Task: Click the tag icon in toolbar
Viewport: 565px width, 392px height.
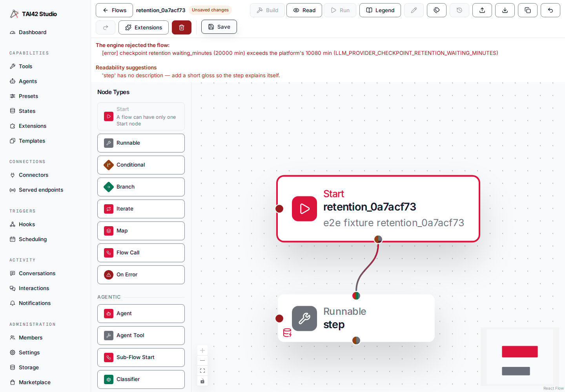Action: [437, 10]
